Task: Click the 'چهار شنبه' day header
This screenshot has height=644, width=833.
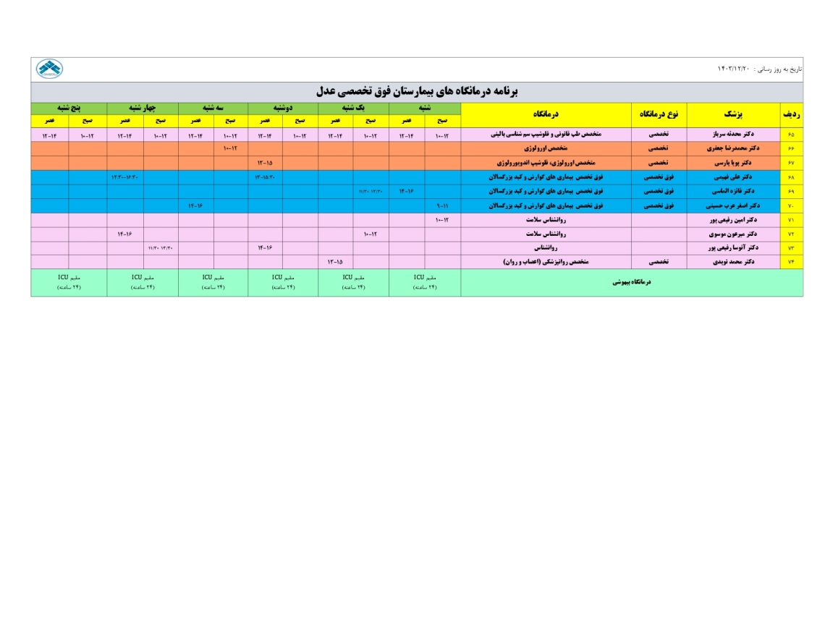Action: pos(143,109)
